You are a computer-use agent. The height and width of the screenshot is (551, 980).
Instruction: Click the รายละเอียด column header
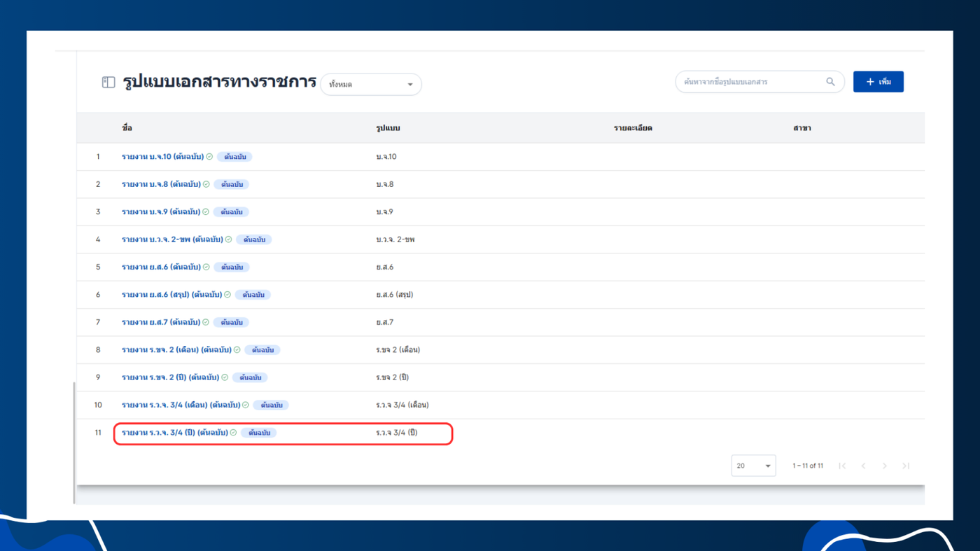[633, 128]
